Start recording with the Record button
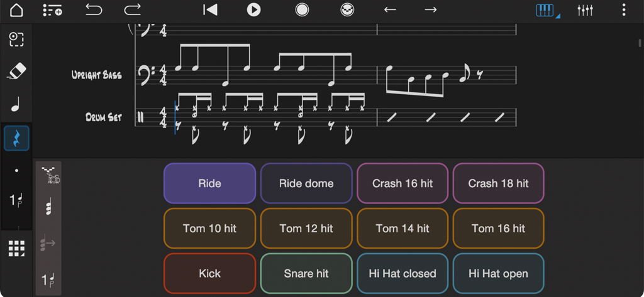The image size is (644, 297). tap(302, 10)
